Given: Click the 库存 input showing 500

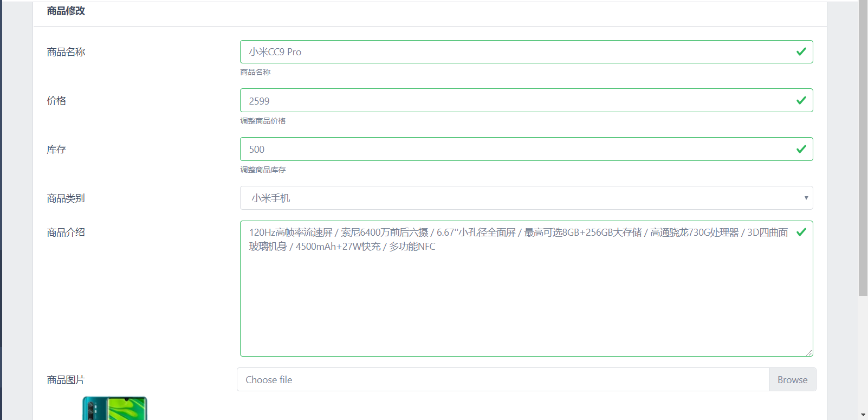Looking at the screenshot, I should pyautogui.click(x=526, y=149).
